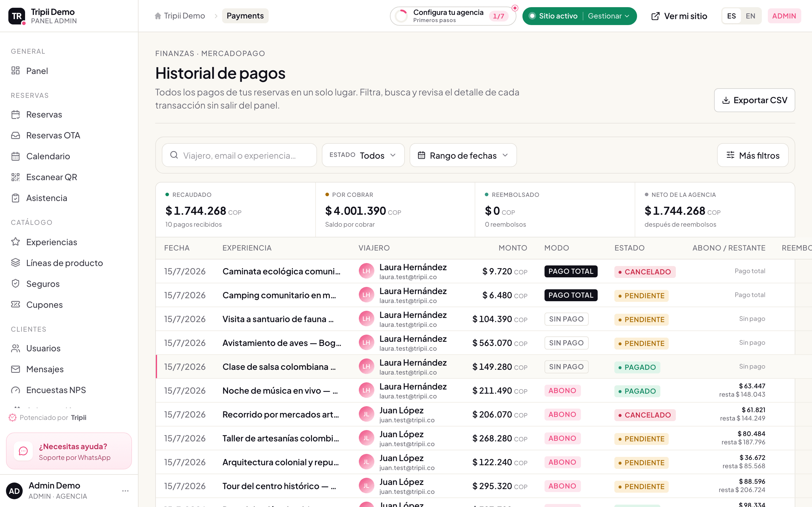Toggle the Sitio activo status
Viewport: 812px width, 507px height.
(x=553, y=16)
